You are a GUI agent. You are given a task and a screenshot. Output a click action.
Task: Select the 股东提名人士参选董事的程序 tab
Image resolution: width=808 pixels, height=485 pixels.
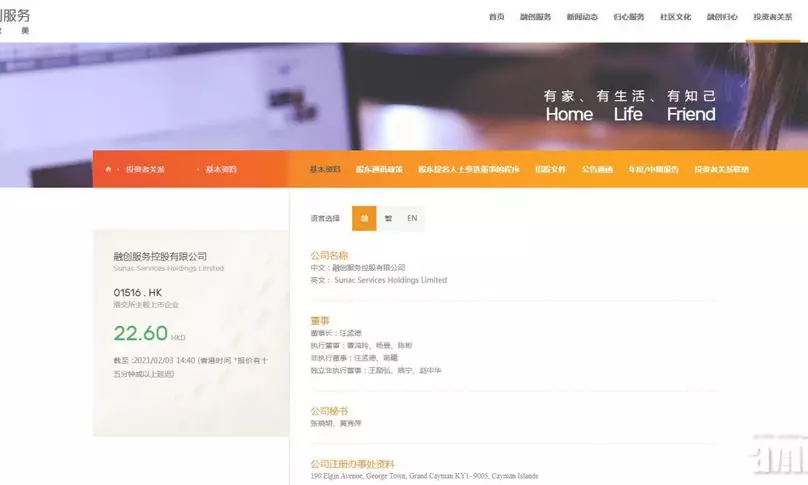pos(469,169)
